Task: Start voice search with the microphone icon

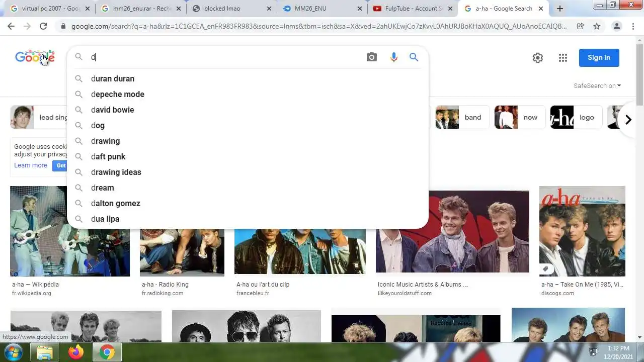Action: pyautogui.click(x=393, y=57)
